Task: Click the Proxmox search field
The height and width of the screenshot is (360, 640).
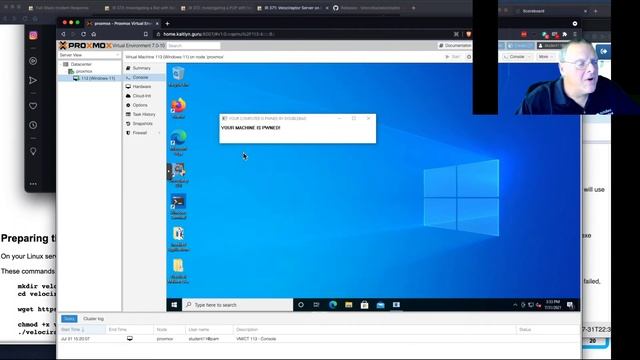Action: tap(193, 46)
